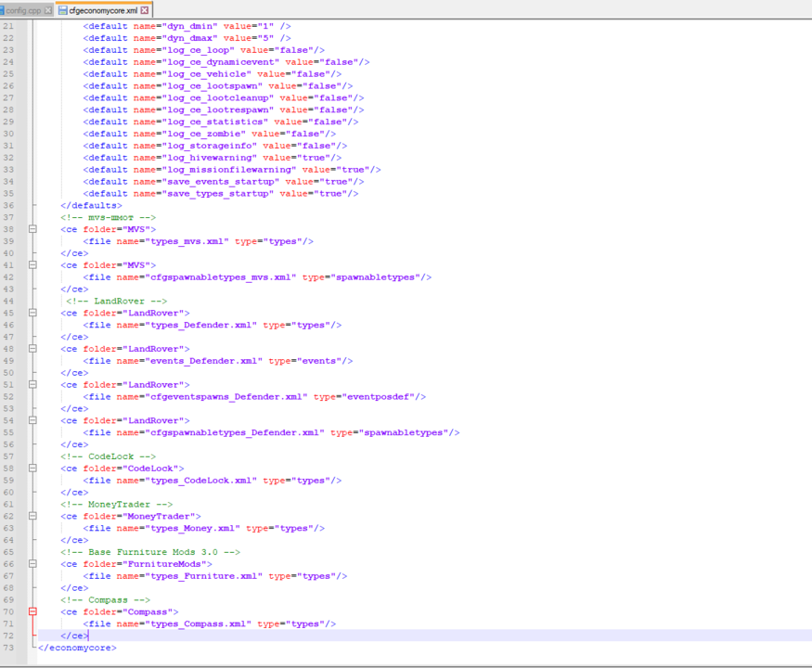
Task: Click the log_ce_lootrespawn line
Action: point(224,109)
